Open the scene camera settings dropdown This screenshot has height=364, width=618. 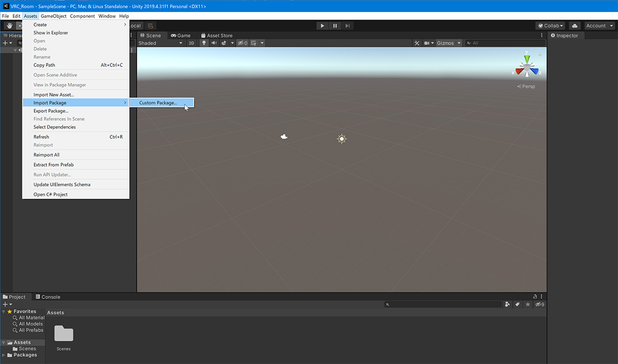point(429,43)
